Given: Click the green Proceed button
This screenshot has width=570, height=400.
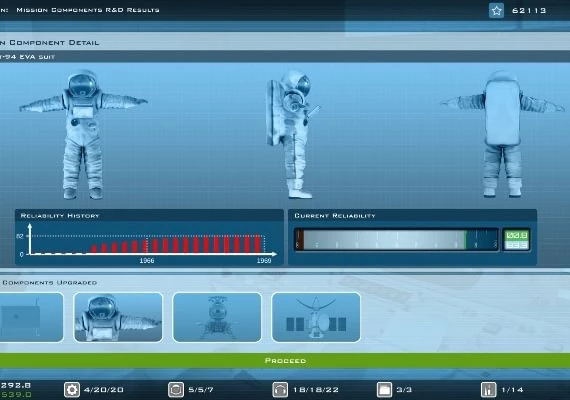Looking at the screenshot, I should (x=285, y=361).
